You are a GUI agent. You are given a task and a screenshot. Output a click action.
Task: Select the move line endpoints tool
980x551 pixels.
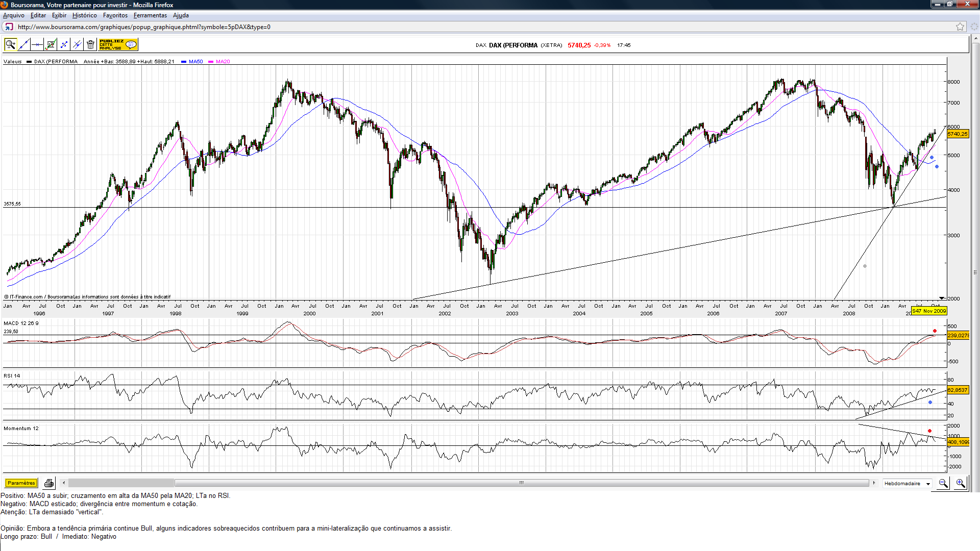click(64, 45)
